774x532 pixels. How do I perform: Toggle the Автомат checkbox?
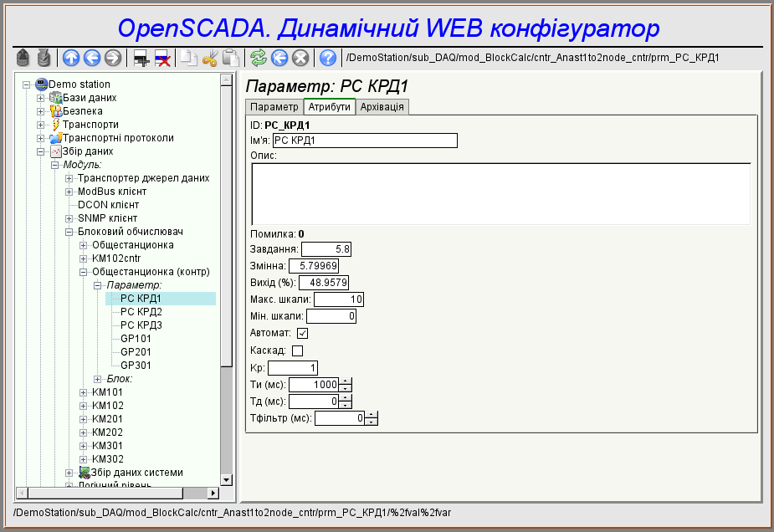303,333
